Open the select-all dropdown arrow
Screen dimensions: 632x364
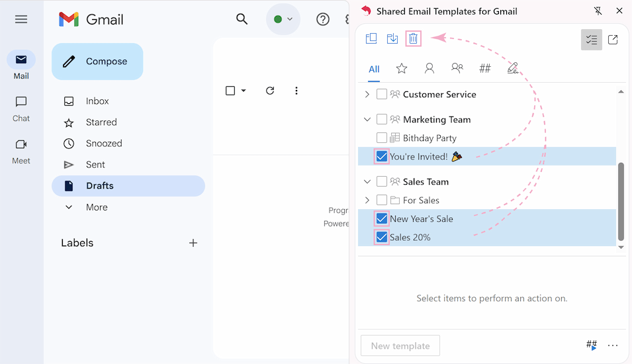tap(244, 91)
